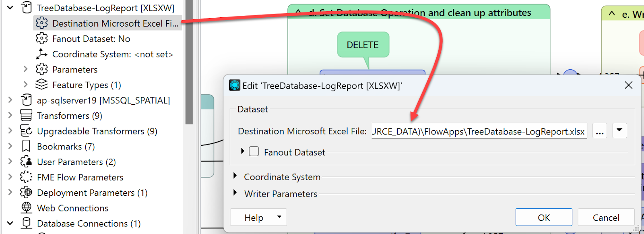Click the Upgradeable Transformers icon

tap(26, 131)
